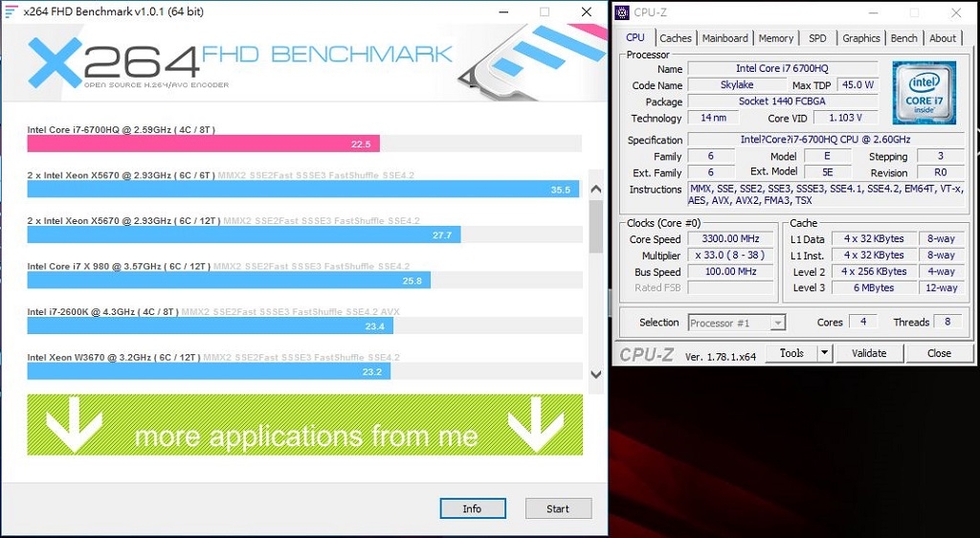Click the x264 FHD Benchmark title bar icon
980x538 pixels.
(11, 11)
